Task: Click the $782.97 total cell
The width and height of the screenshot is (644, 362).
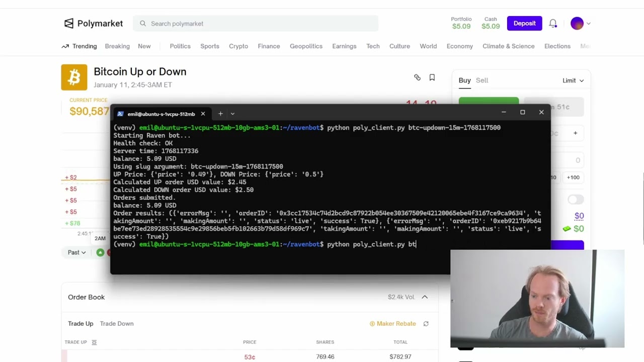Action: [x=400, y=357]
